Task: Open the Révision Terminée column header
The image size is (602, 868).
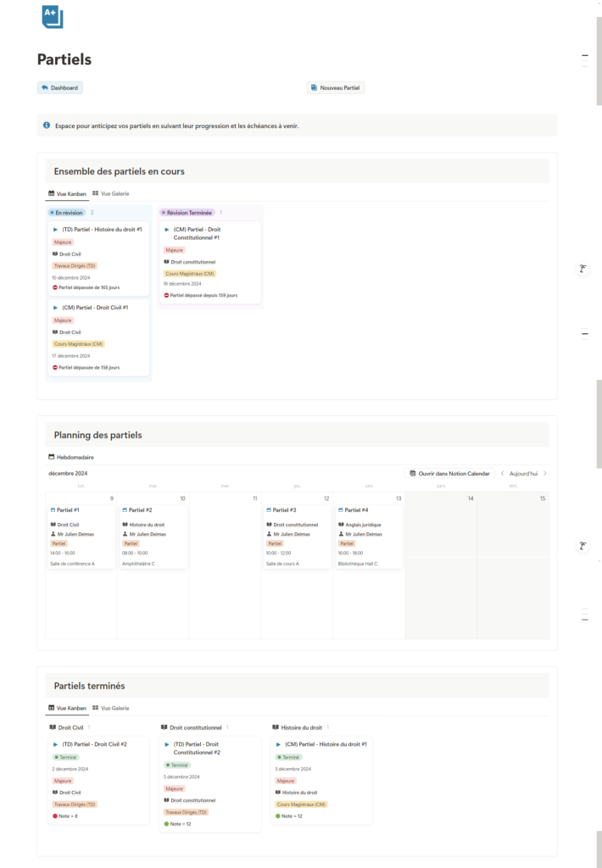Action: 187,213
